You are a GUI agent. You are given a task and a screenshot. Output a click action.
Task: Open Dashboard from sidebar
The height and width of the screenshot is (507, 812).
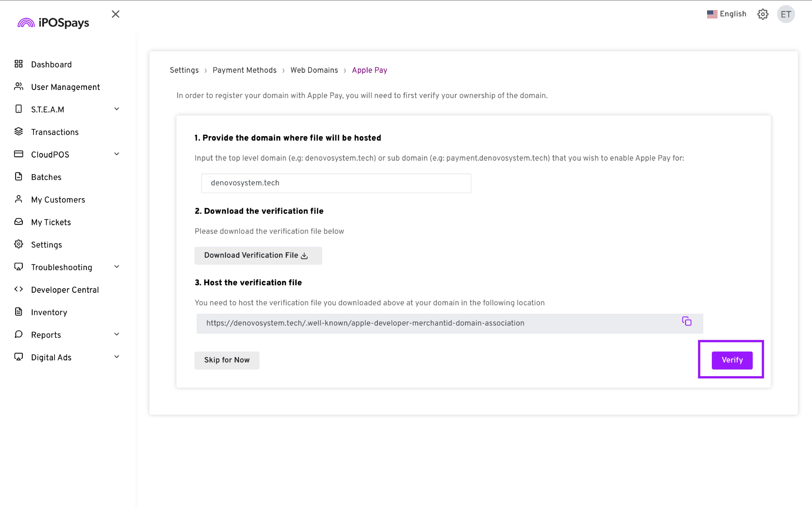tap(51, 64)
